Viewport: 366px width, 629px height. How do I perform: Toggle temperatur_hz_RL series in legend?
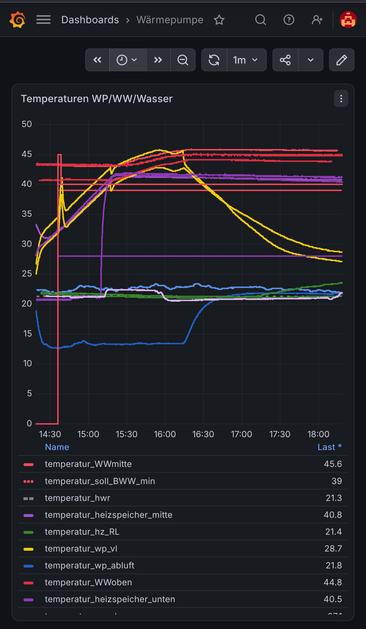coord(82,532)
